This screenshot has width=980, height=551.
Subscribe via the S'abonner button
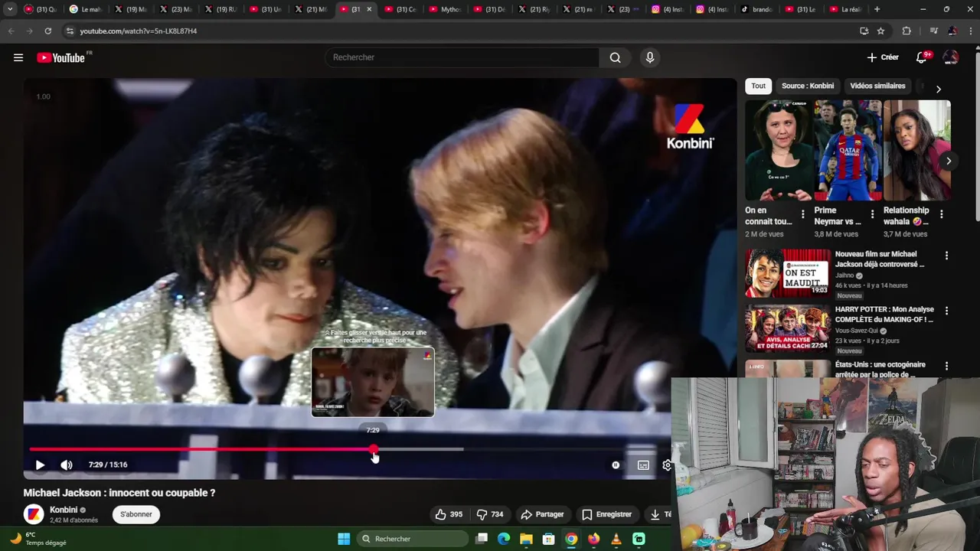136,514
